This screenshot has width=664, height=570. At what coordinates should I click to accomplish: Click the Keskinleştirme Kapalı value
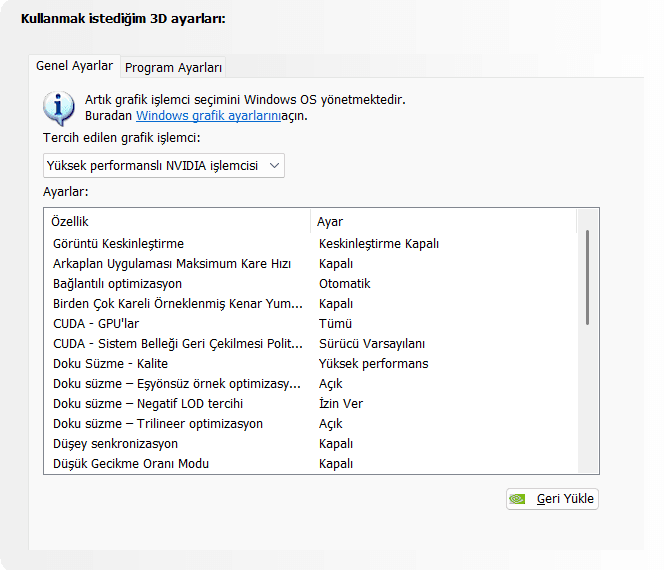tap(379, 244)
